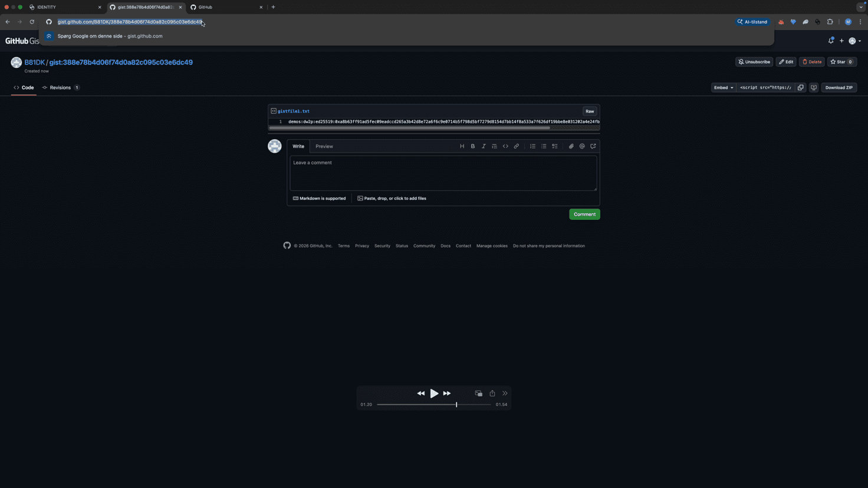Apply italic formatting to comment text
868x488 pixels.
484,146
